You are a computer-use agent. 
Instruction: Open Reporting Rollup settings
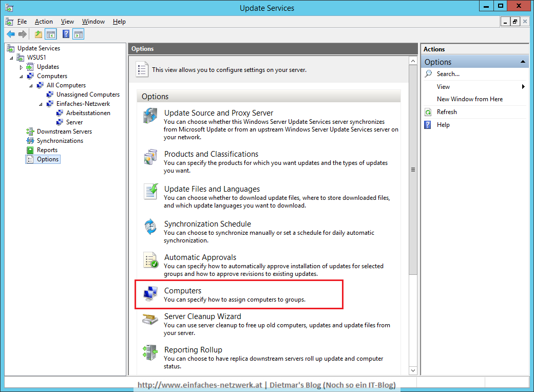point(193,350)
